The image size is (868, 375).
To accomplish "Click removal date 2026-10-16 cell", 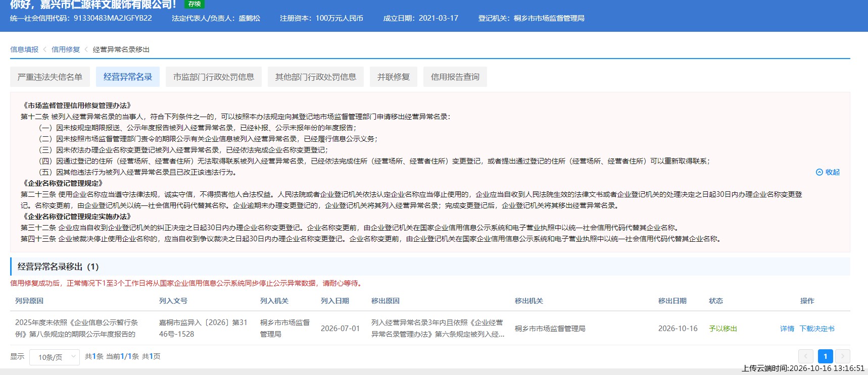I will [x=678, y=329].
